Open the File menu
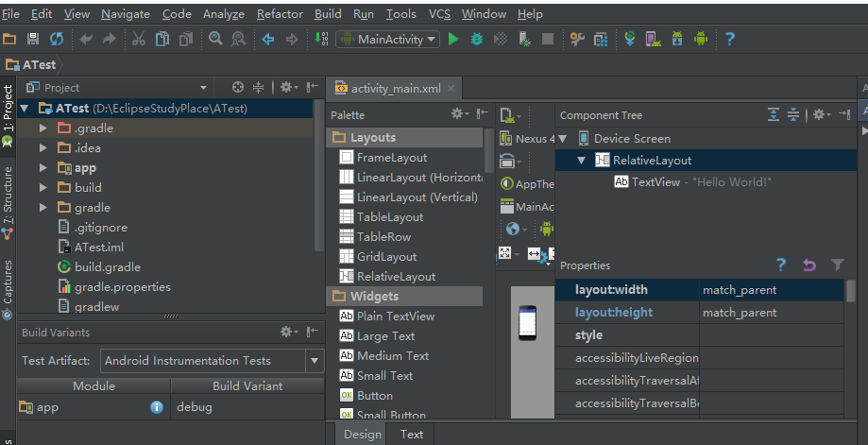This screenshot has height=445, width=868. [10, 14]
